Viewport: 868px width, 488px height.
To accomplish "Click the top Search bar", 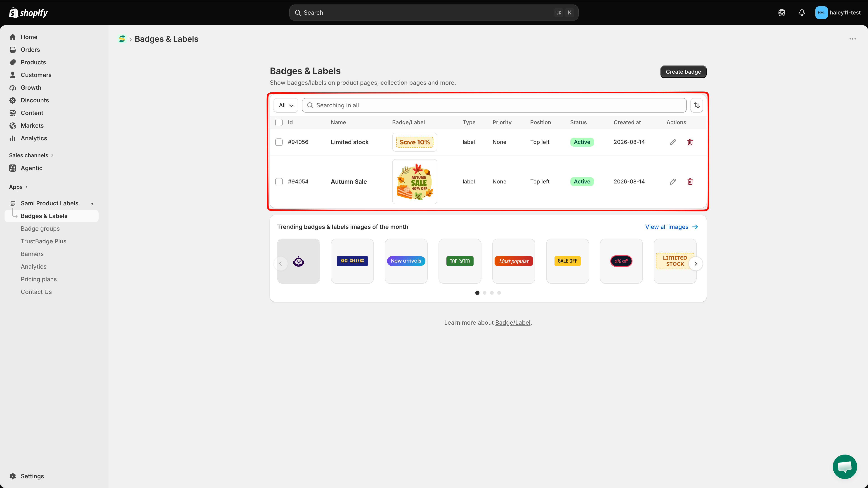I will (434, 13).
